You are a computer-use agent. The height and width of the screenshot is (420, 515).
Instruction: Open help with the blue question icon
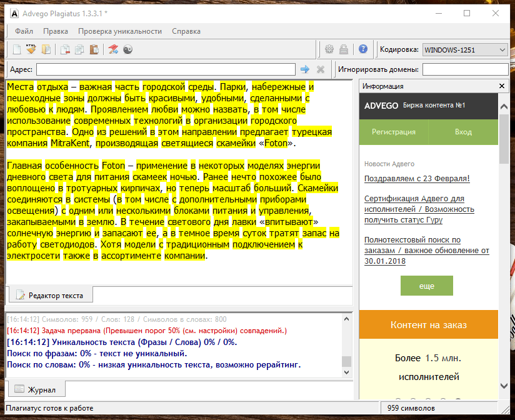pos(362,49)
